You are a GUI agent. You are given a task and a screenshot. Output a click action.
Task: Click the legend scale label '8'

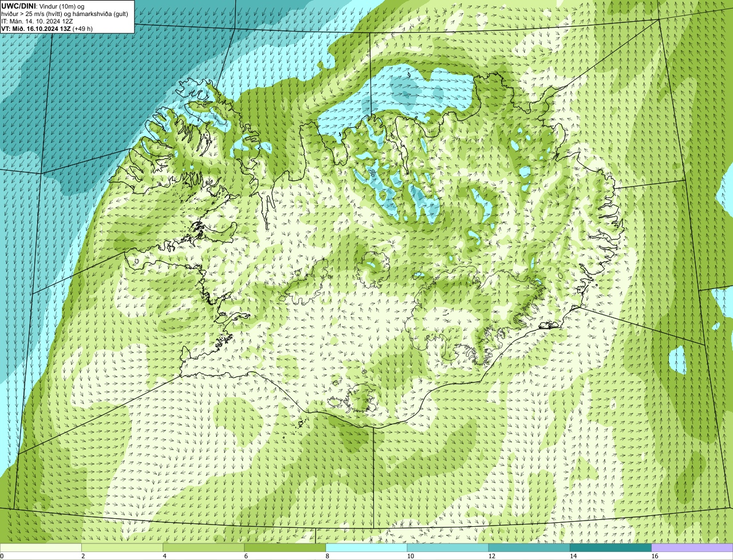coord(328,556)
